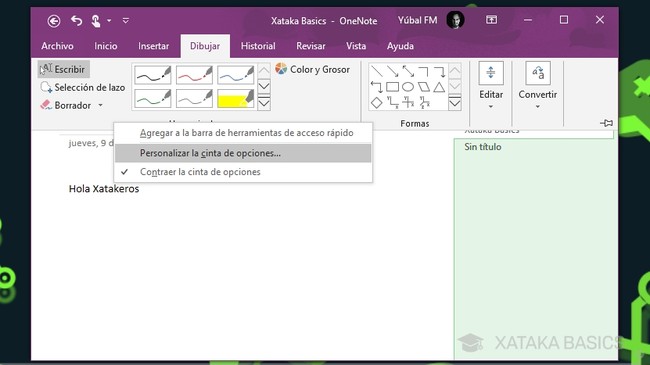Screen dimensions: 650x365
Task: Choose the blue pen
Action: pos(235,75)
